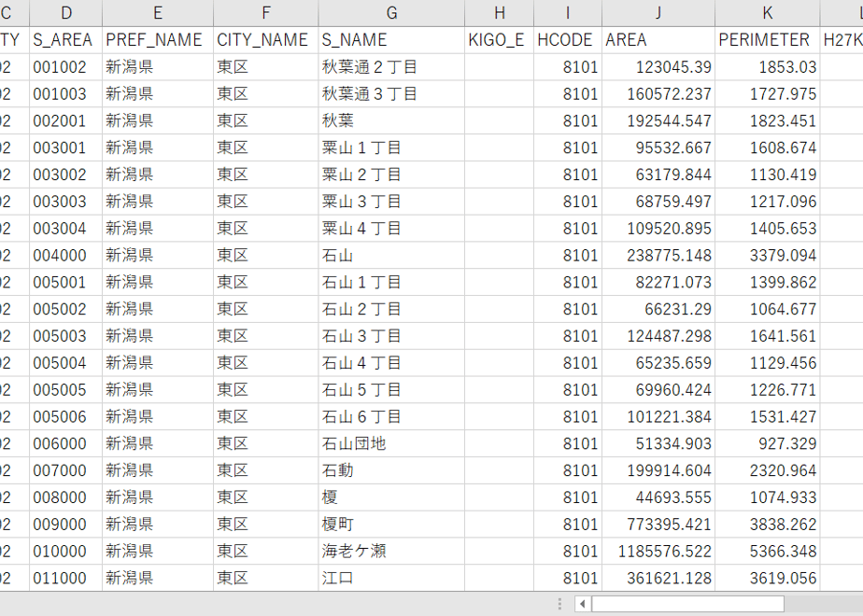Click PERIMETER value 927.329

[767, 444]
